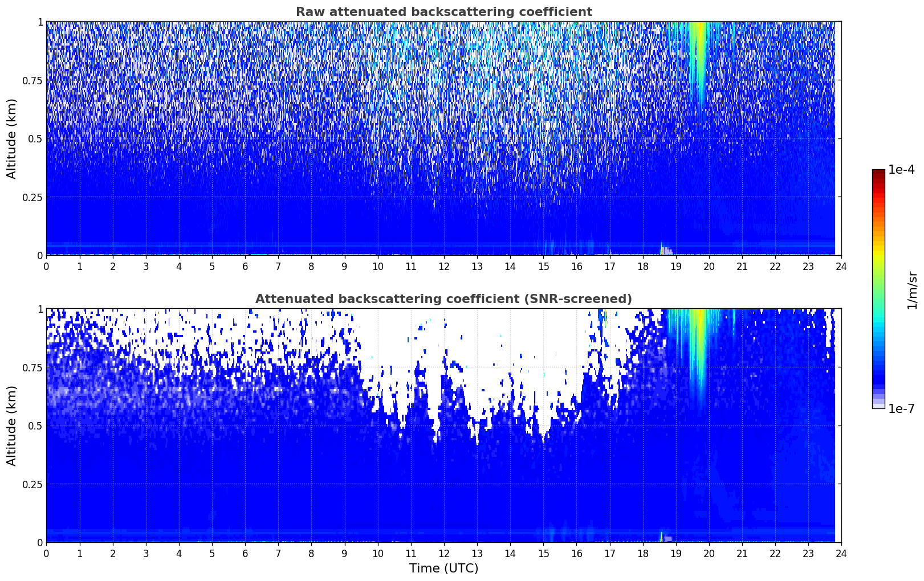Click the '0.75' altitude tick, bottom plot
Image resolution: width=924 pixels, height=581 pixels.
[x=32, y=367]
